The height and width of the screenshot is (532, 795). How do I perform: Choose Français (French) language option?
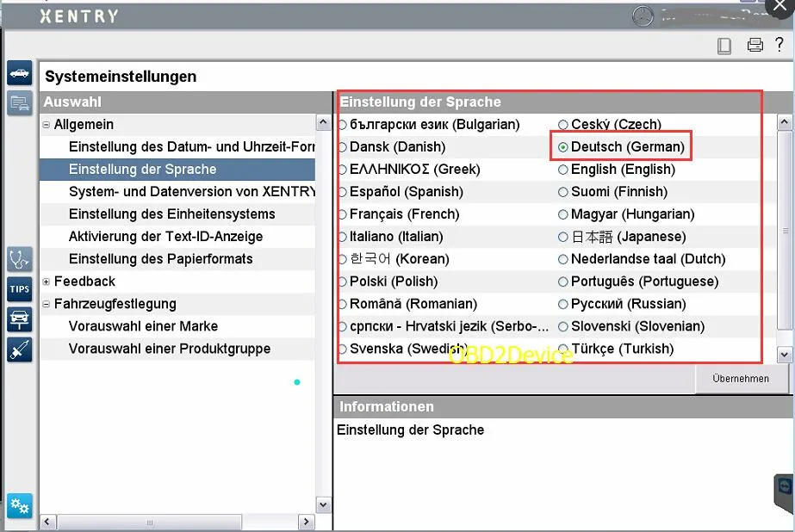point(343,214)
